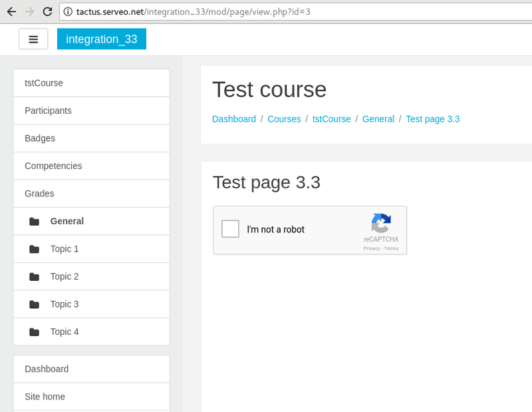Click the site info icon in the address bar
The width and height of the screenshot is (532, 412).
pyautogui.click(x=68, y=12)
